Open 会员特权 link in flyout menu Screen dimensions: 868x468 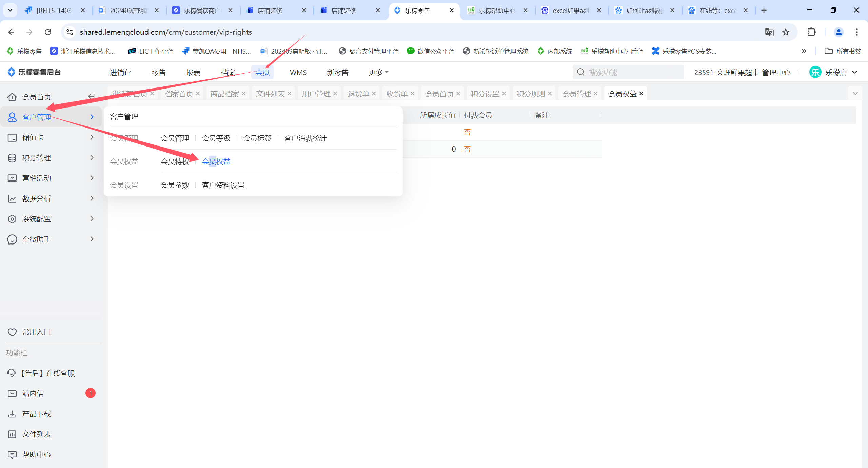175,161
